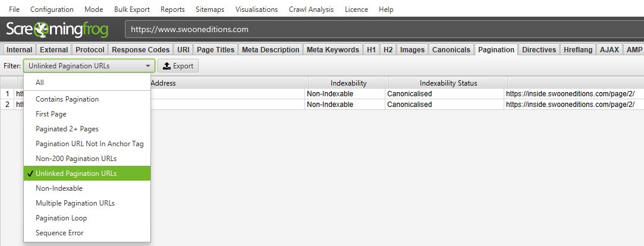Viewport: 644px width, 246px height.
Task: Open the Reports menu
Action: click(x=172, y=9)
